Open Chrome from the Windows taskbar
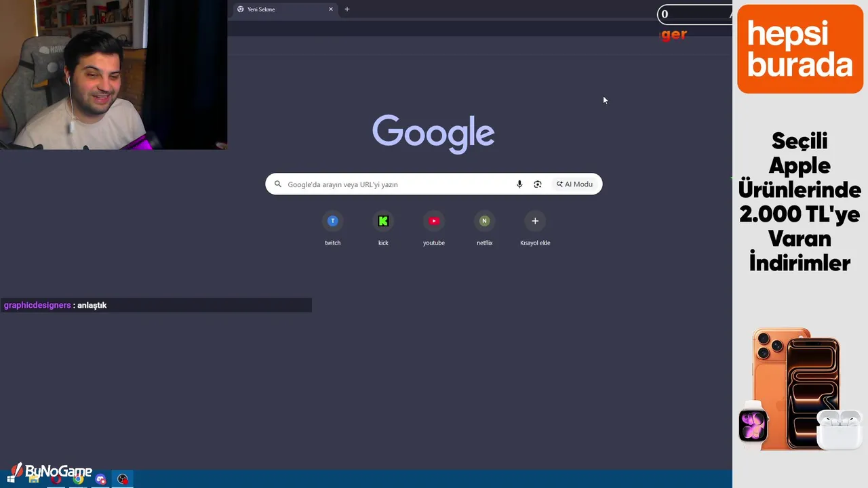 [79, 479]
